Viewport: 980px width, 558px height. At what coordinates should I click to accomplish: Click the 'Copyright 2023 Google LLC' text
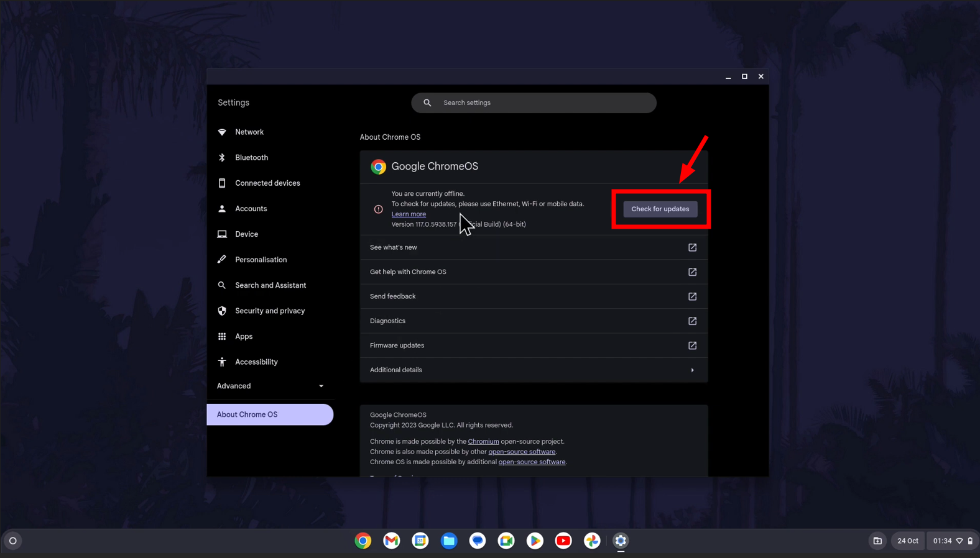tap(441, 426)
